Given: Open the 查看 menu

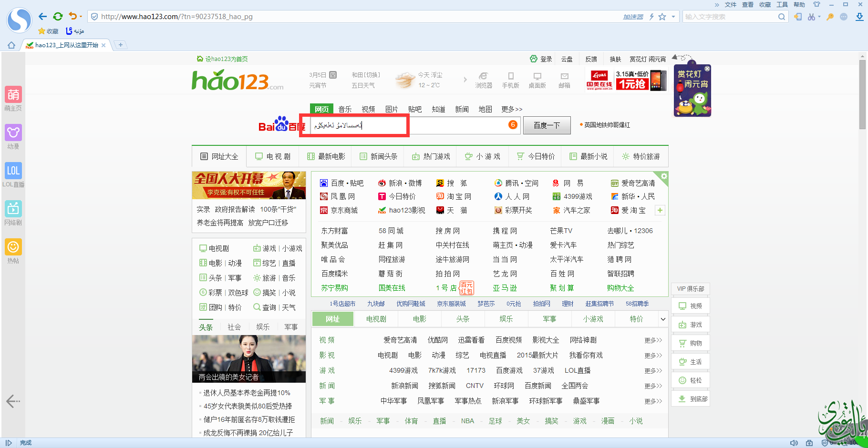Looking at the screenshot, I should [748, 5].
